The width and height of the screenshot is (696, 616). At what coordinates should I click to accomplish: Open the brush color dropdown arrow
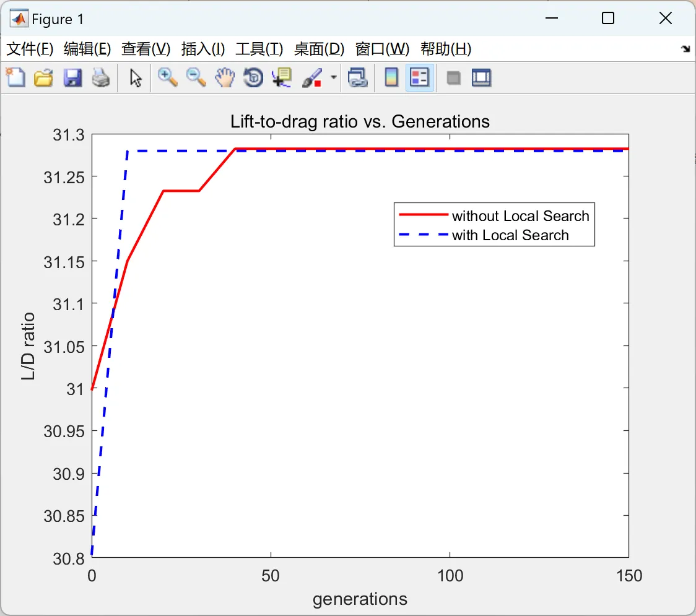tap(333, 77)
